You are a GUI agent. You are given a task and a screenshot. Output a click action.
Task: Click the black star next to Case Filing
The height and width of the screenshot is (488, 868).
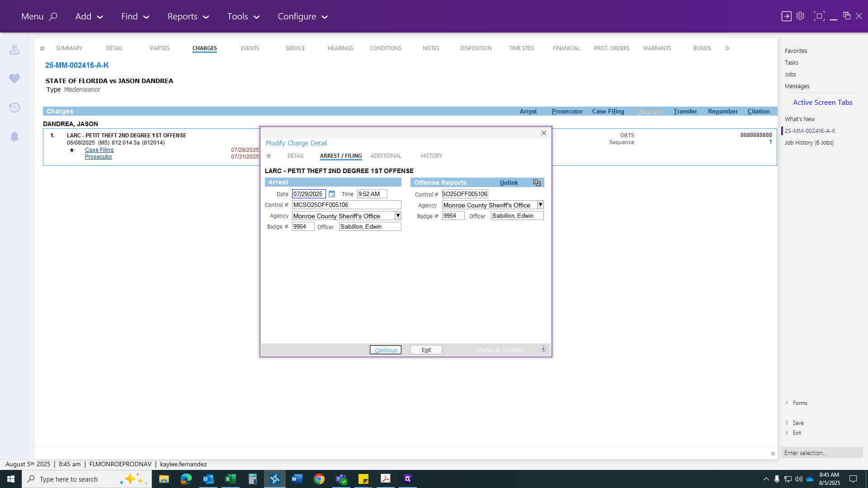point(72,150)
